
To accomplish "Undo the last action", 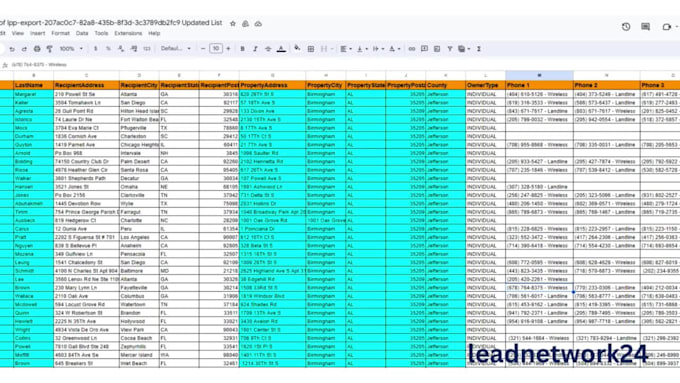I will pos(12,49).
